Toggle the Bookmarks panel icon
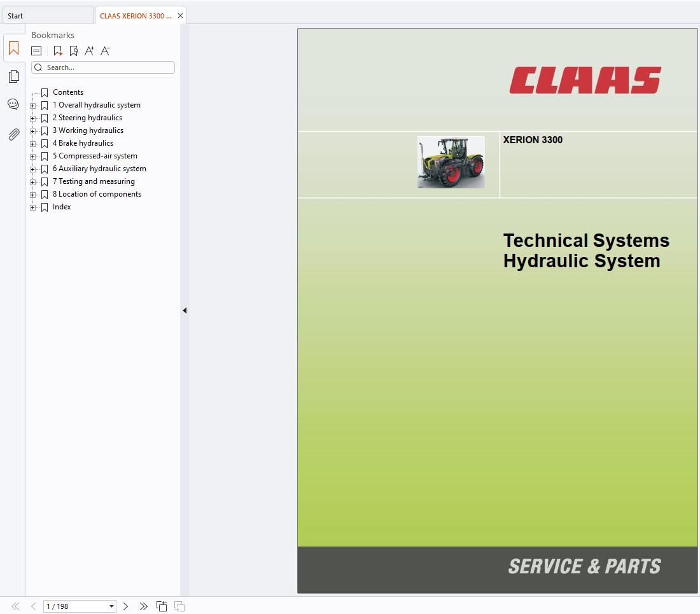Image resolution: width=700 pixels, height=614 pixels. coord(13,48)
